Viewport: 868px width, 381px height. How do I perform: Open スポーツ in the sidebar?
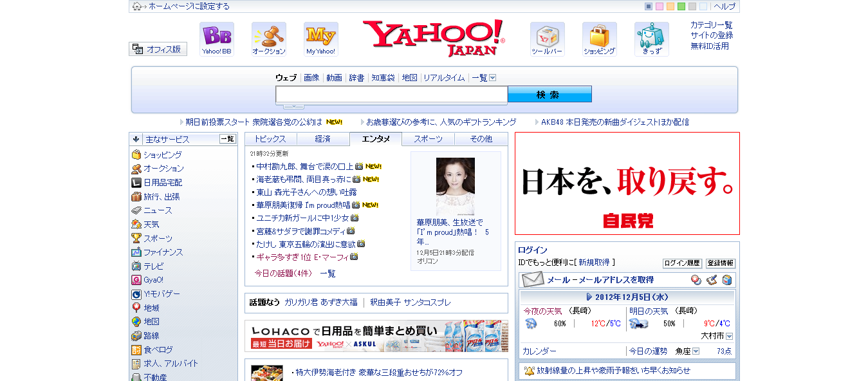158,239
